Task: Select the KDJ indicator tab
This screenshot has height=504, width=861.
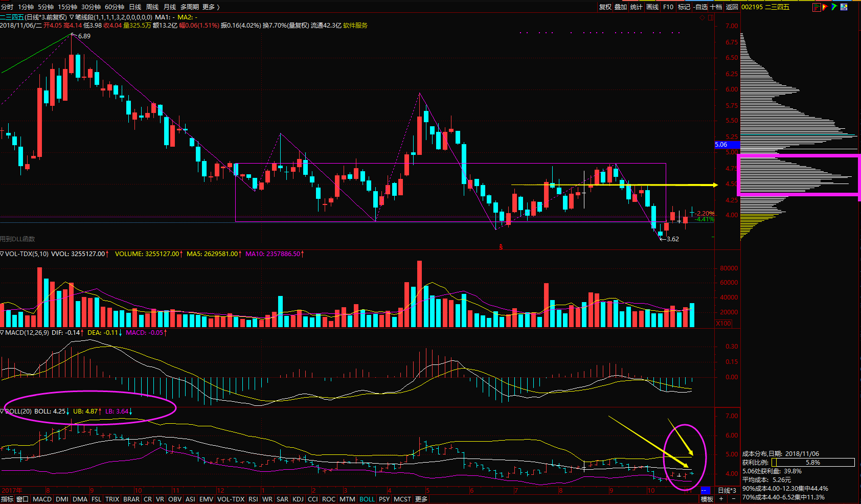Action: (x=298, y=499)
